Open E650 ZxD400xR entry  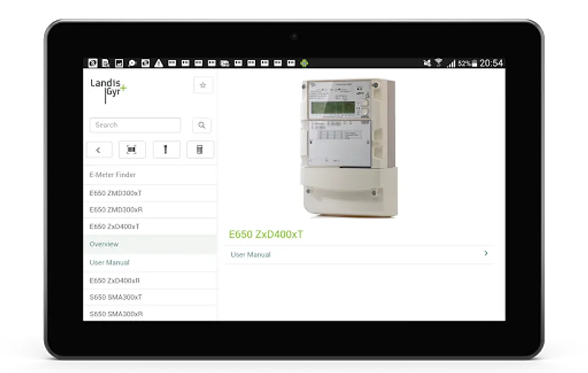coord(150,280)
